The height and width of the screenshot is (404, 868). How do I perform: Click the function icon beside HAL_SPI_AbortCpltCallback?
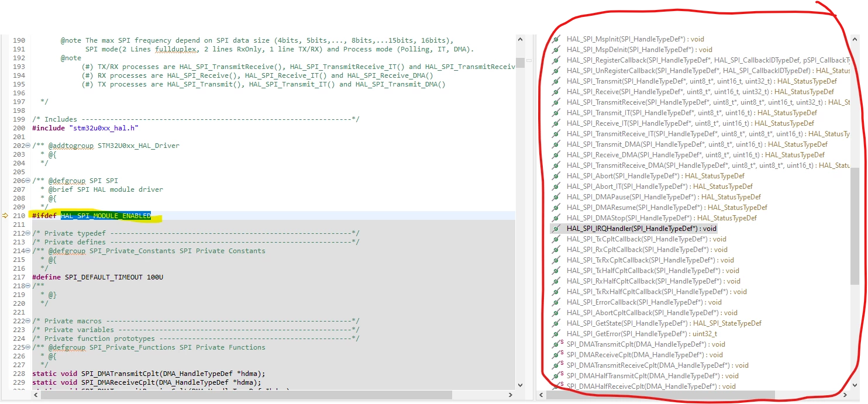[556, 313]
